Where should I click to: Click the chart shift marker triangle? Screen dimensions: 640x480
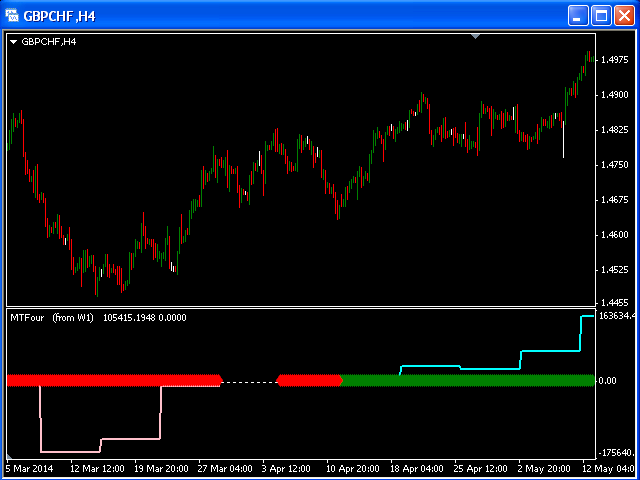(x=476, y=36)
